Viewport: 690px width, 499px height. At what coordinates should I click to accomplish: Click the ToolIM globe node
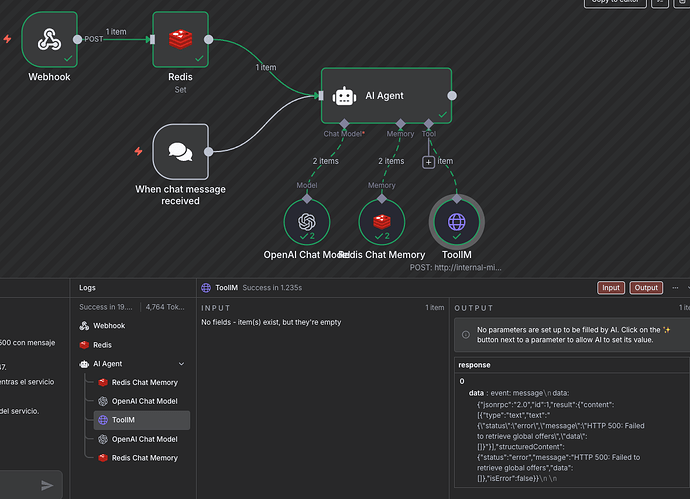(x=456, y=221)
